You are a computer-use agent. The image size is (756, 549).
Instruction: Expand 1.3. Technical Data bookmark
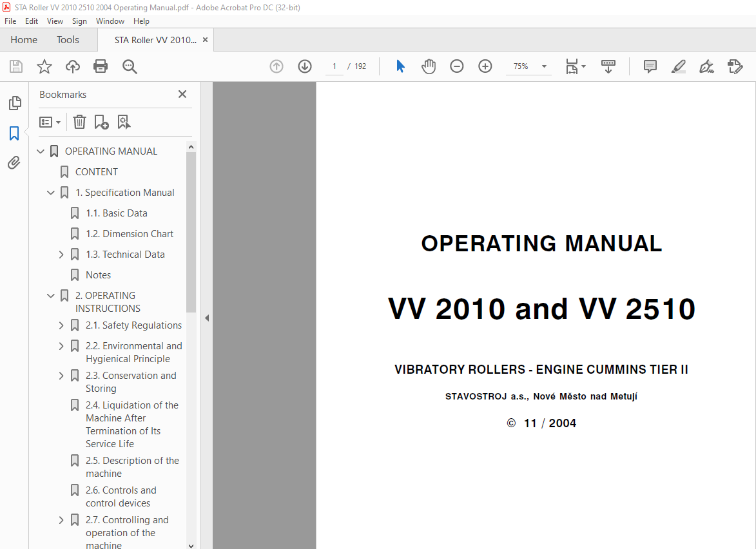point(61,255)
